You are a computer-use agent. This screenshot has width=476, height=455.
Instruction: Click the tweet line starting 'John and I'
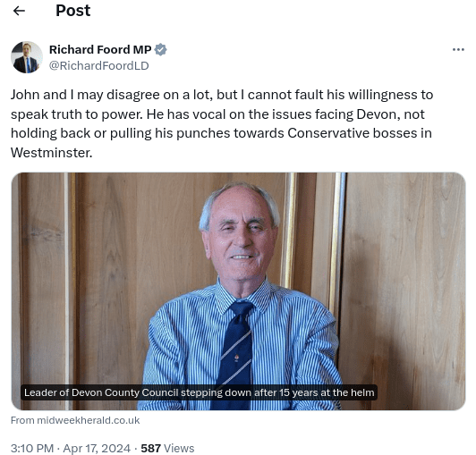click(x=222, y=95)
